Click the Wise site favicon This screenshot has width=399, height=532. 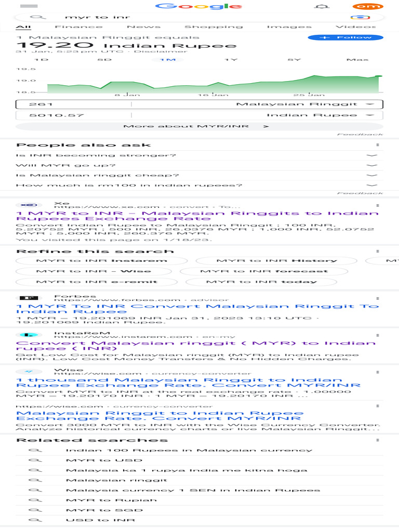[x=29, y=372]
